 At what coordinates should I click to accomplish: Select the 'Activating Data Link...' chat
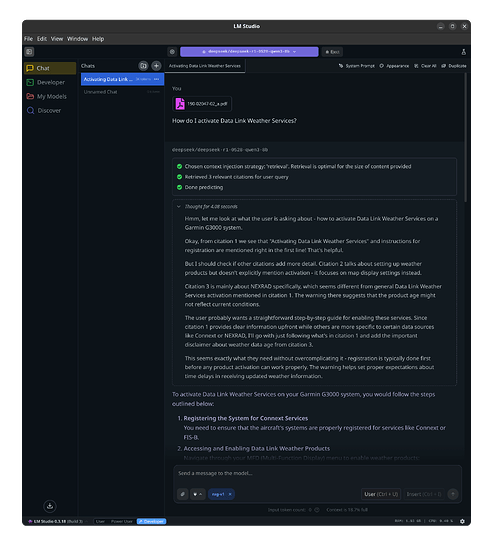[x=122, y=79]
